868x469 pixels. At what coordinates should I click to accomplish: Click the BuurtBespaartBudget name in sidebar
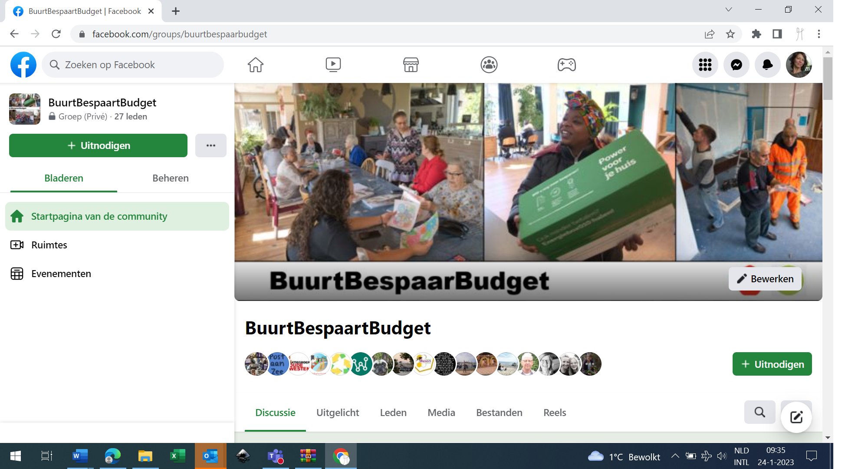pos(102,102)
